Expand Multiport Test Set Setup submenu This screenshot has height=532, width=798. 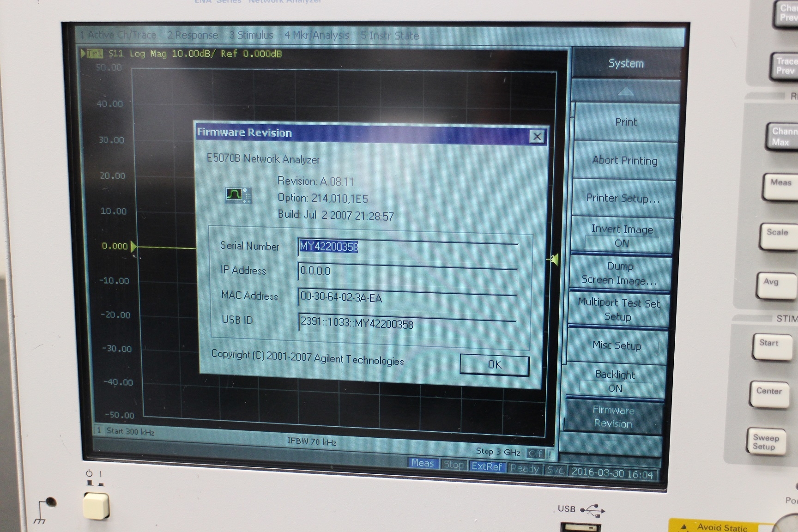[x=618, y=309]
